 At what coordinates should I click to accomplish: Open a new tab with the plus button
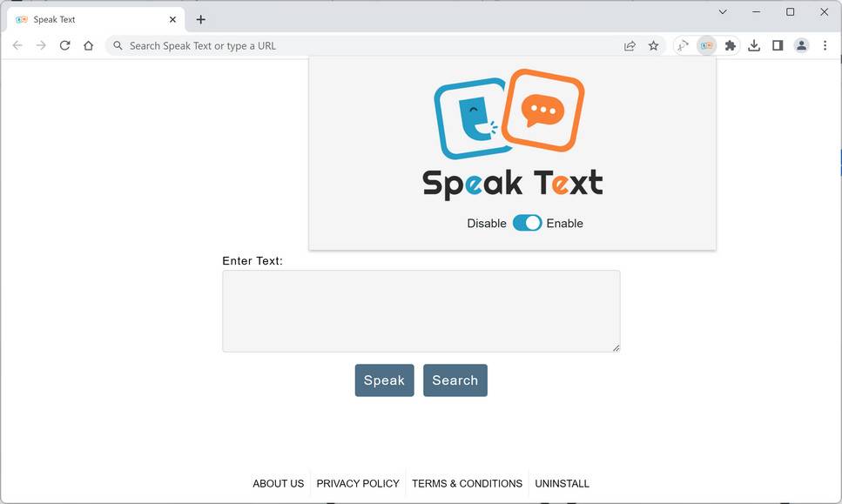pos(200,19)
